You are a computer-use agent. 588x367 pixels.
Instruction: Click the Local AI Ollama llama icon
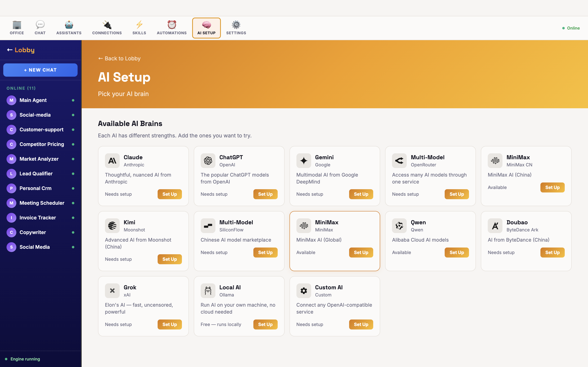[x=208, y=291]
